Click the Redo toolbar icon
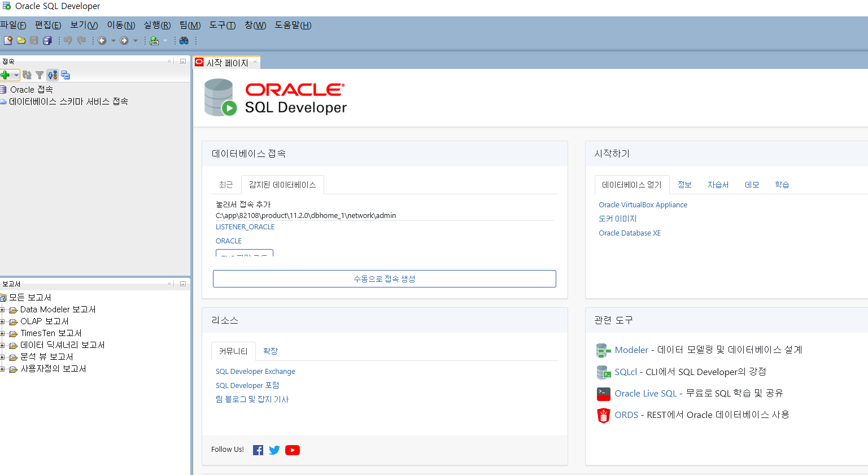 (x=81, y=41)
